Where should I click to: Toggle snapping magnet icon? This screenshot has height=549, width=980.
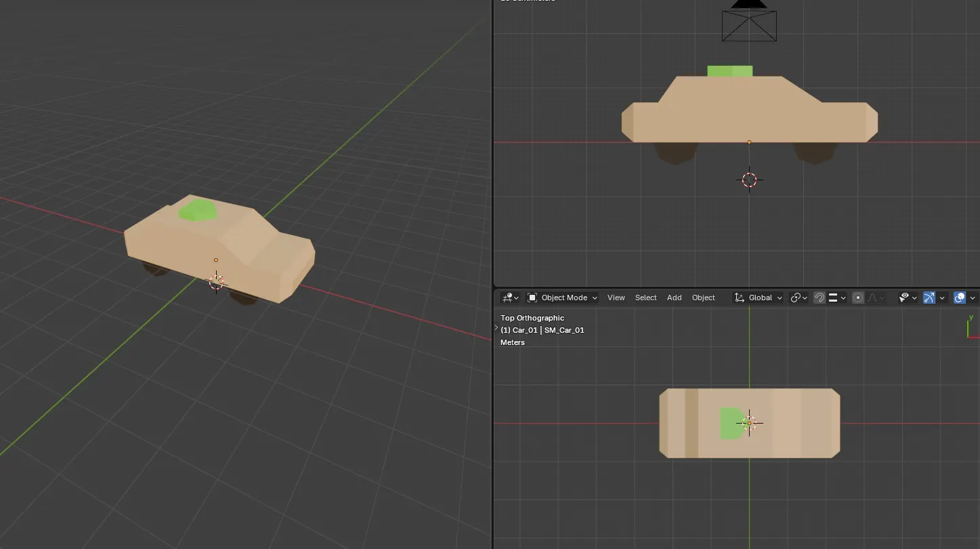(x=819, y=298)
